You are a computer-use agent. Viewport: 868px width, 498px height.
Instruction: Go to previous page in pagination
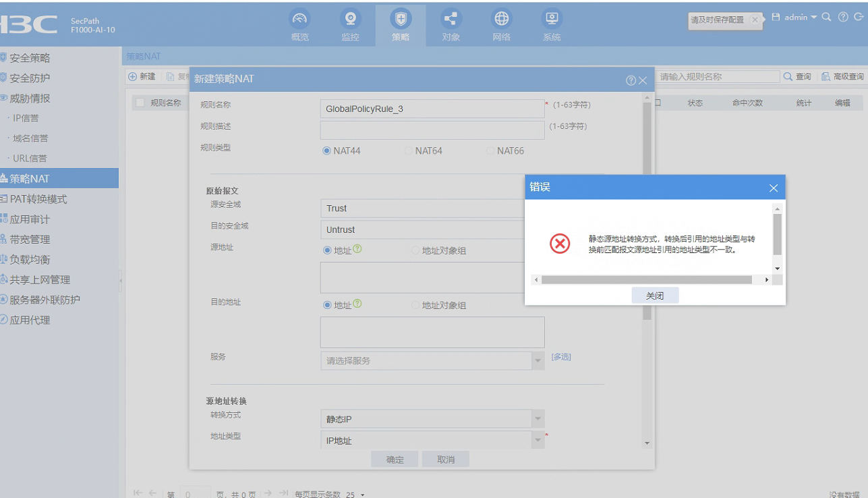pyautogui.click(x=153, y=493)
